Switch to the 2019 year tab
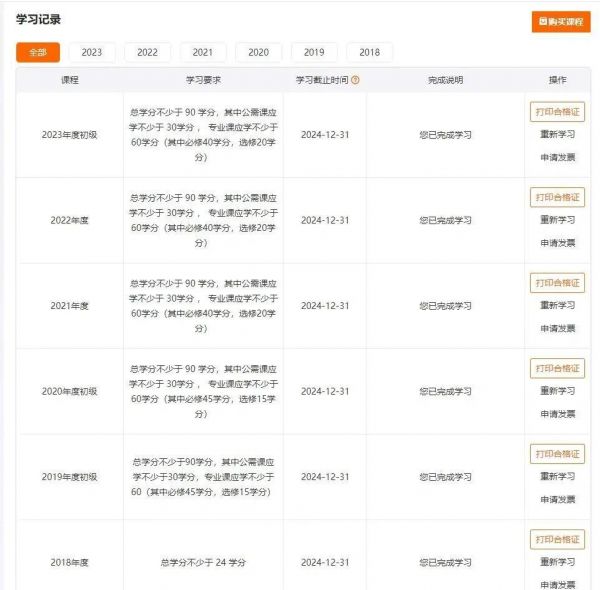600x590 pixels. (x=314, y=52)
